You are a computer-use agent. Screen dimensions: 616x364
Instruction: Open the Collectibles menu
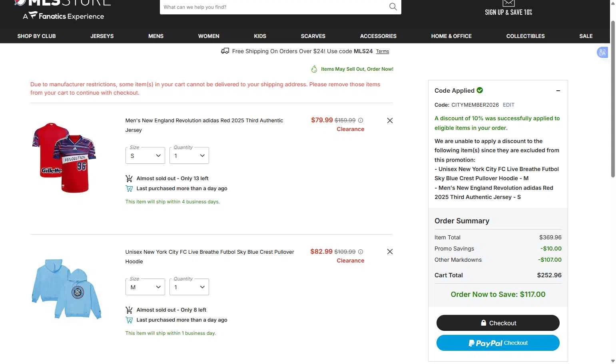pyautogui.click(x=525, y=36)
